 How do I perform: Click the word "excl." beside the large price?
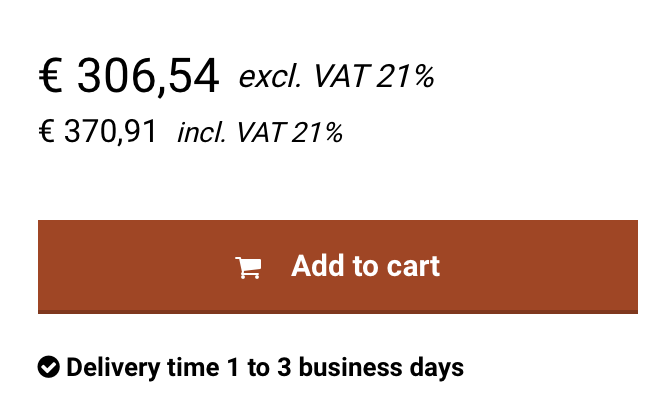269,76
